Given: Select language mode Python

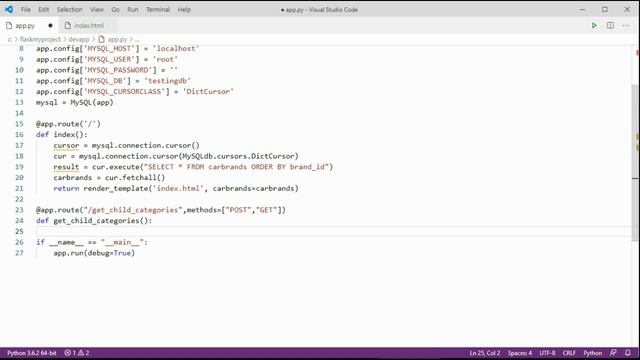Looking at the screenshot, I should pyautogui.click(x=593, y=353).
